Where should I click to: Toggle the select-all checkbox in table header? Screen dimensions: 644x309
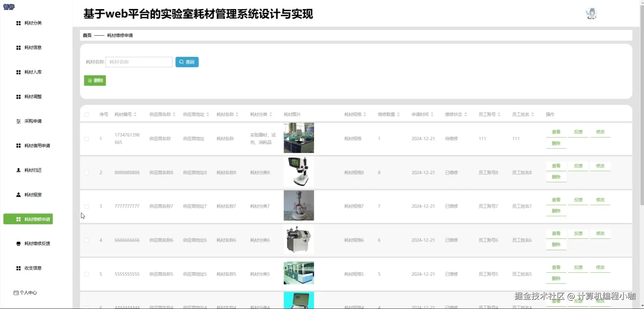pos(87,115)
